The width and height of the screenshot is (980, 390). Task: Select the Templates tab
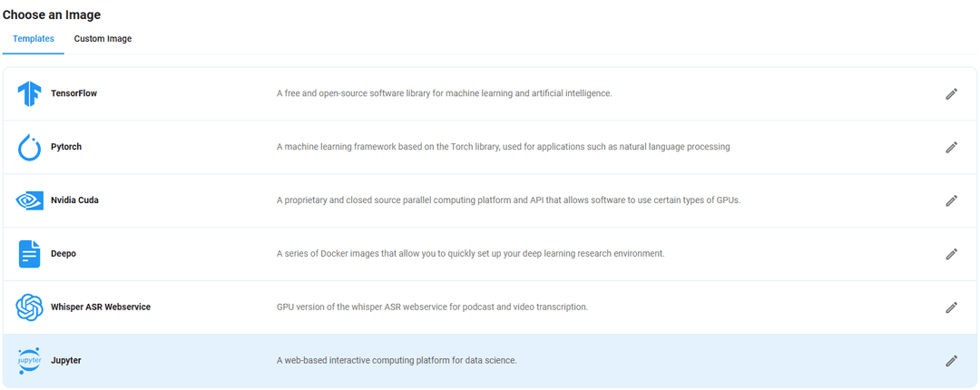click(34, 39)
